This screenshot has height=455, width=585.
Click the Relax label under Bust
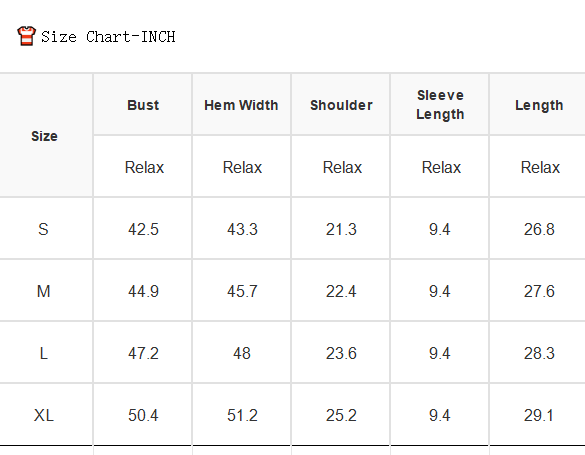[x=144, y=167]
